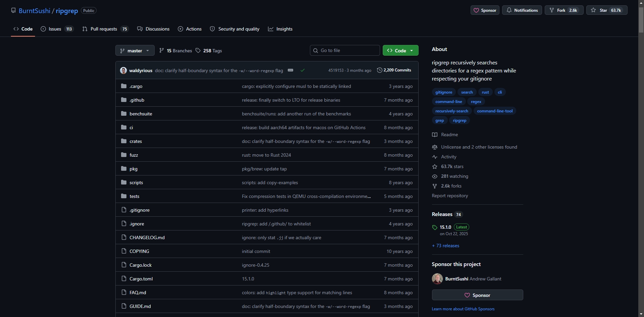Click the Activity pulse icon
Viewport: 644px width, 317px height.
pos(435,157)
